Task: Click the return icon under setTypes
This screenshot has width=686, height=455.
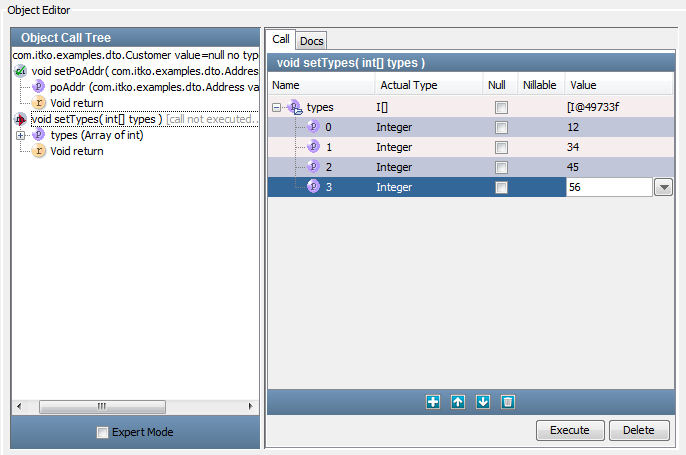Action: tap(38, 151)
